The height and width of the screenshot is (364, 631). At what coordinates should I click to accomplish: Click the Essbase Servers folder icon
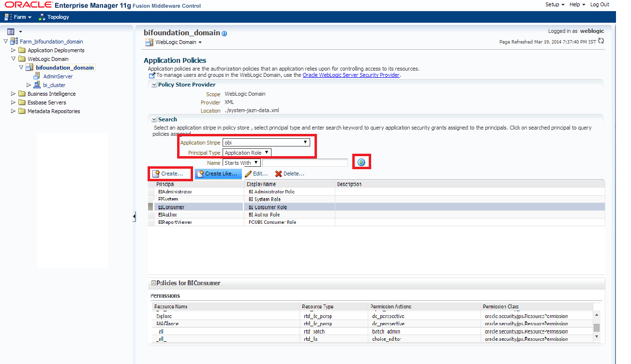pos(22,102)
